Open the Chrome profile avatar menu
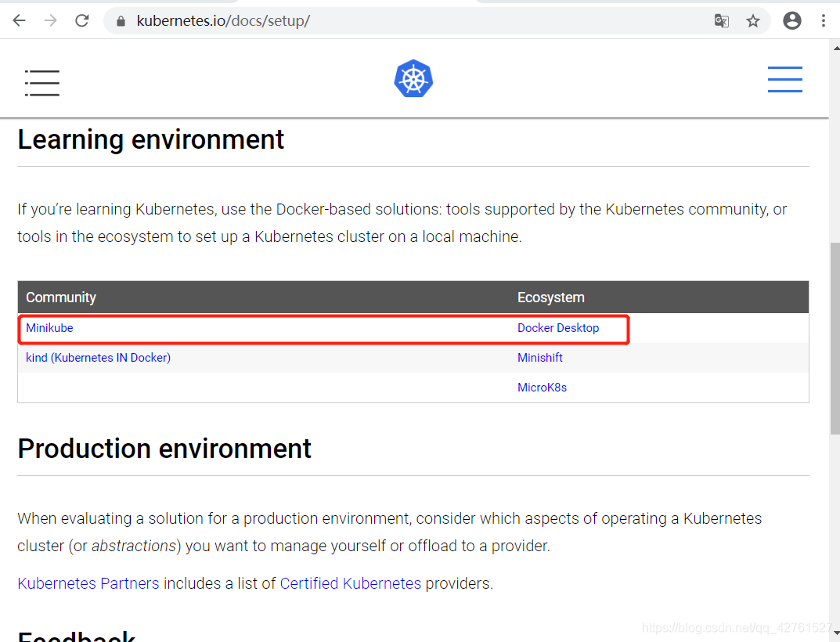Screen dimensions: 840x642 tap(791, 20)
